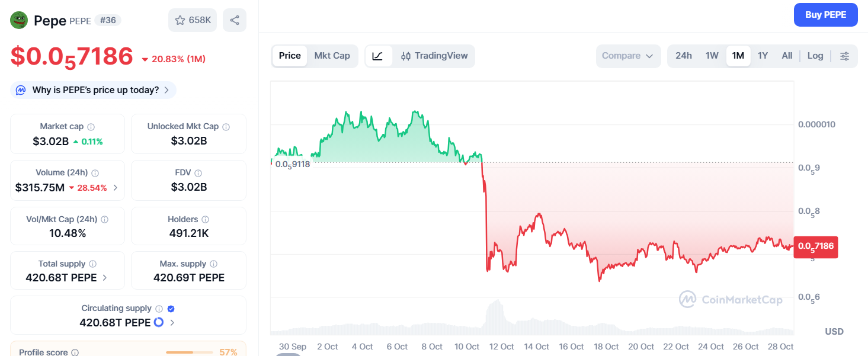Switch chart view to Mkt Cap
This screenshot has height=356, width=868.
(x=332, y=56)
